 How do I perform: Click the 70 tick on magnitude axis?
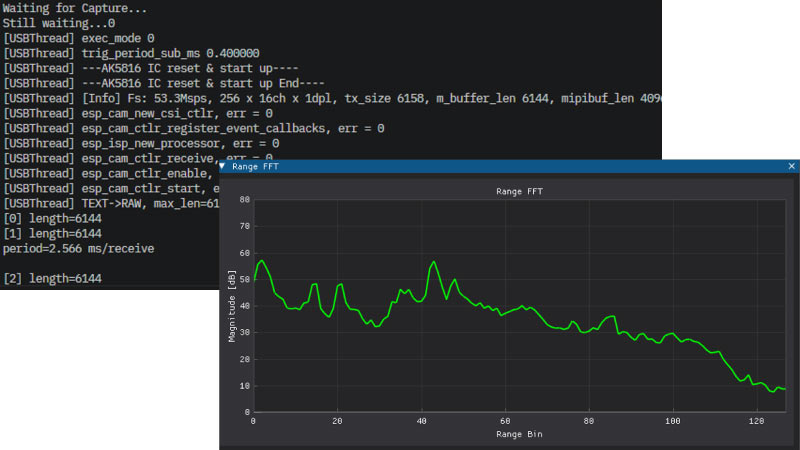(x=245, y=226)
